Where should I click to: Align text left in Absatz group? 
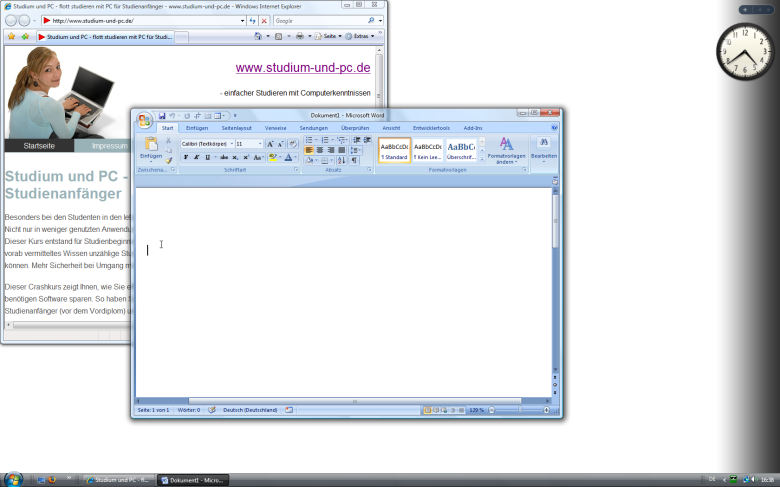(309, 150)
